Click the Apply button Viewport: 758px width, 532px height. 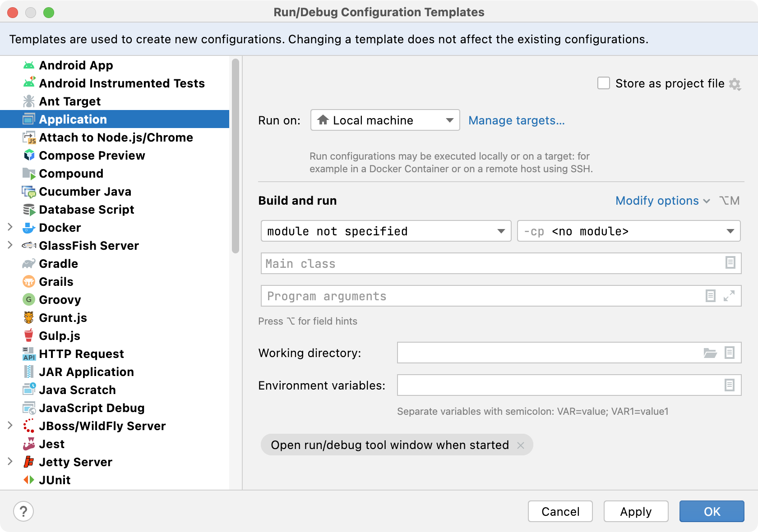click(635, 512)
